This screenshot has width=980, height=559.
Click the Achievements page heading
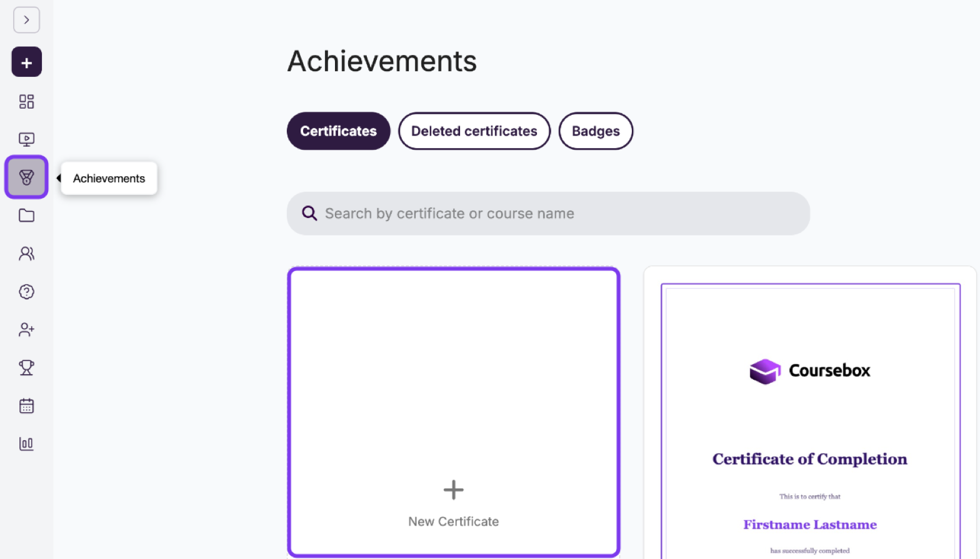[x=382, y=61]
